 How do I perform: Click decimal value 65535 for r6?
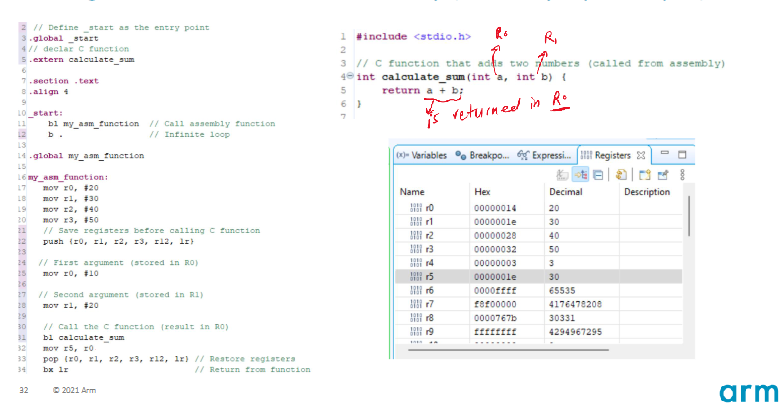click(x=562, y=290)
